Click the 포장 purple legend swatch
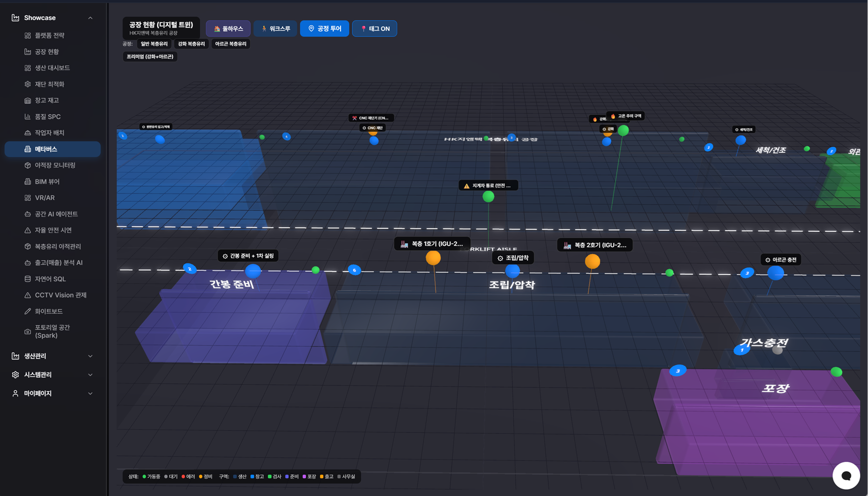This screenshot has height=496, width=868. (x=305, y=476)
